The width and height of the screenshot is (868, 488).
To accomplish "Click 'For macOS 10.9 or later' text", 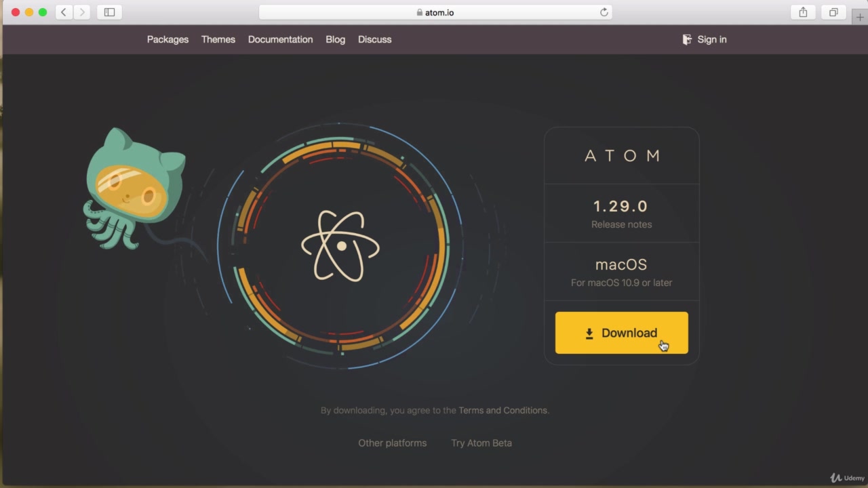I will 621,283.
